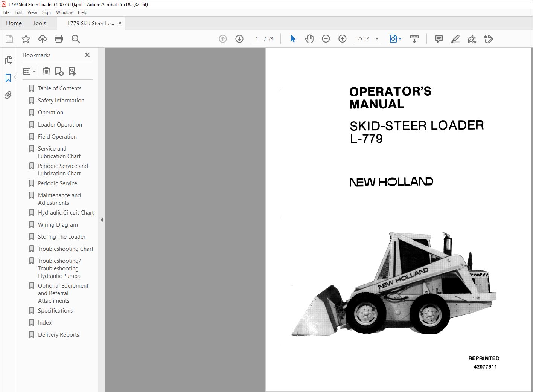This screenshot has height=392, width=533.
Task: Open the Operation bookmark
Action: [x=50, y=113]
